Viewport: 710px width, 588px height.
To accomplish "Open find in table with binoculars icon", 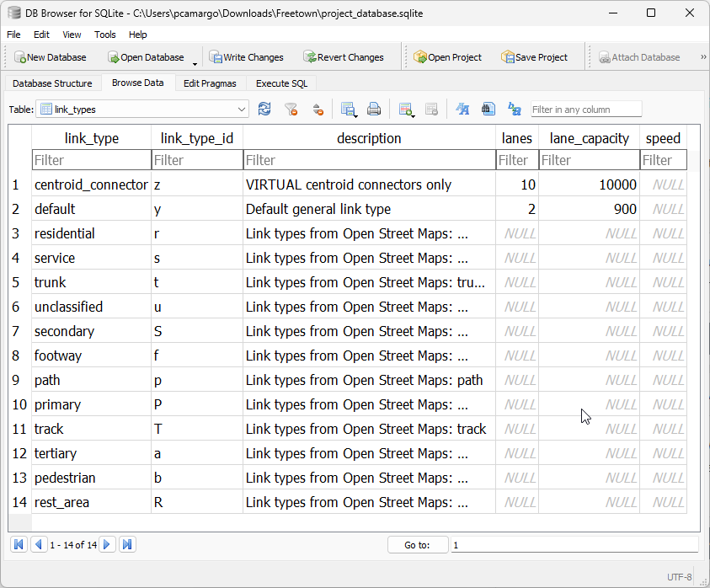I will pos(488,109).
